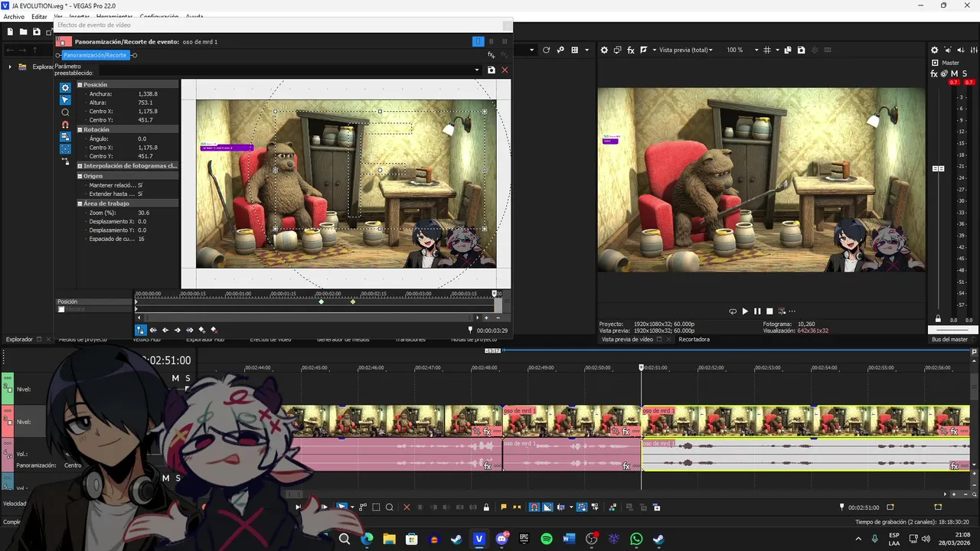This screenshot has height=551, width=980.
Task: Open the Master bus fx button
Action: pos(934,73)
